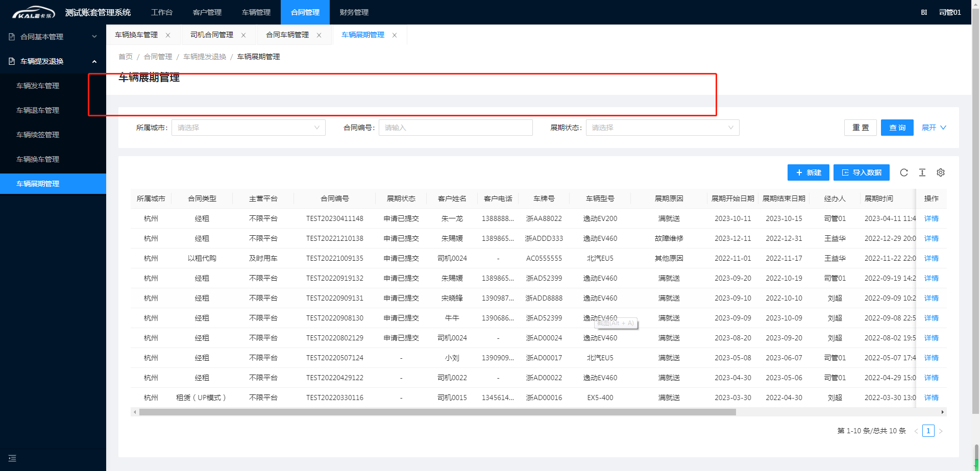This screenshot has height=471, width=980.
Task: Click the refresh table icon
Action: tap(904, 172)
